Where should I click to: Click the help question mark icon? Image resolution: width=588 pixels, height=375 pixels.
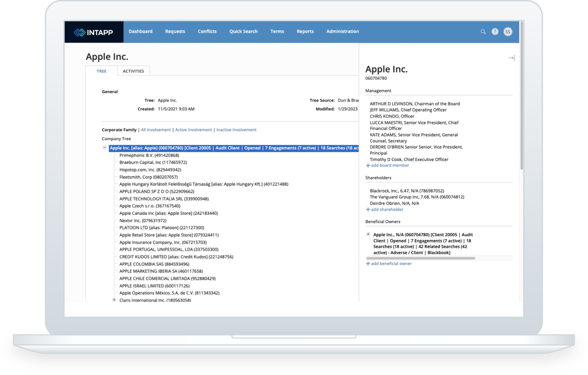point(495,31)
